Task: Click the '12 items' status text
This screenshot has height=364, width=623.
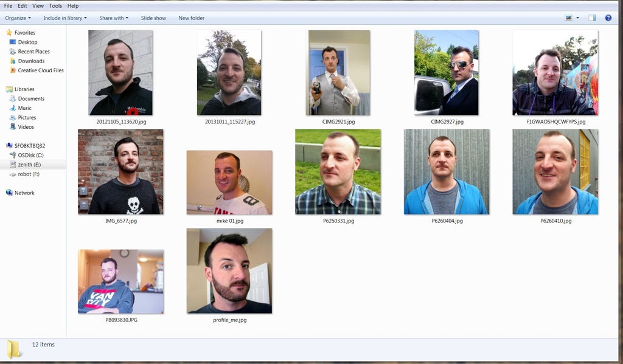Action: [43, 345]
